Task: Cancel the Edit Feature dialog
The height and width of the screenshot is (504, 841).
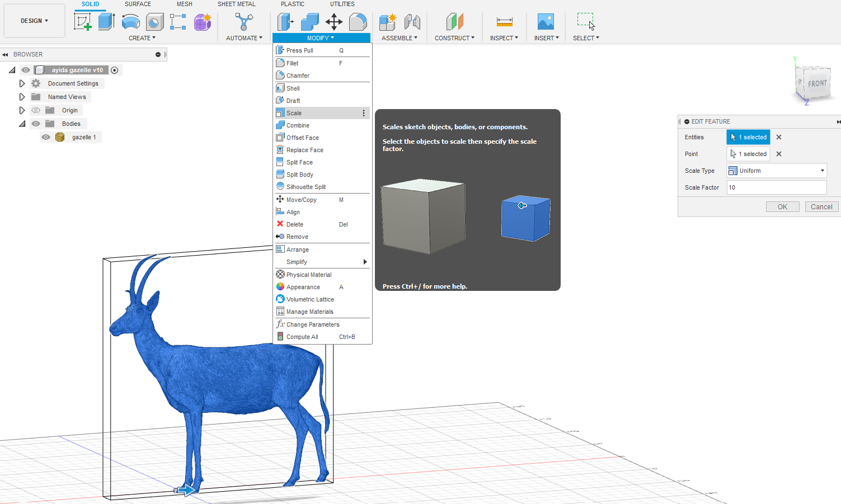Action: pyautogui.click(x=821, y=206)
